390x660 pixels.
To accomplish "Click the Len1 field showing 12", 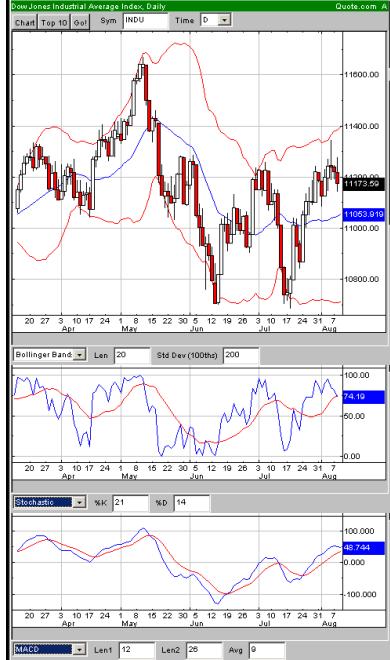I will 137,649.
